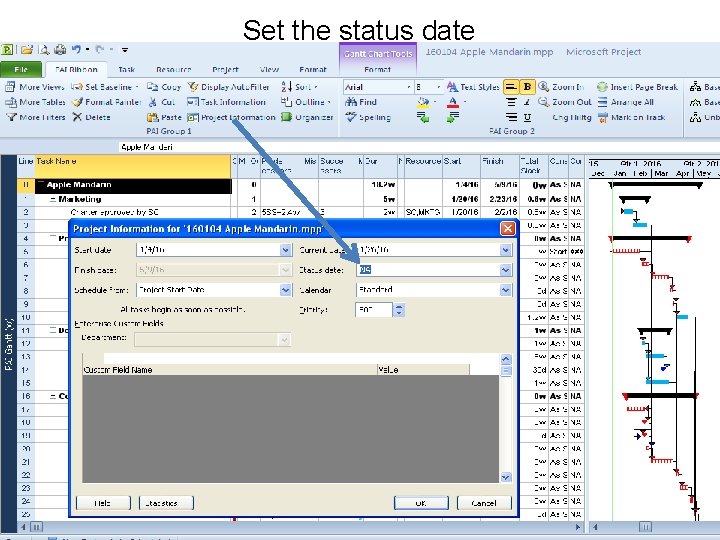Open Project Information from ribbon
Viewport: 720px width, 540px height.
click(231, 117)
